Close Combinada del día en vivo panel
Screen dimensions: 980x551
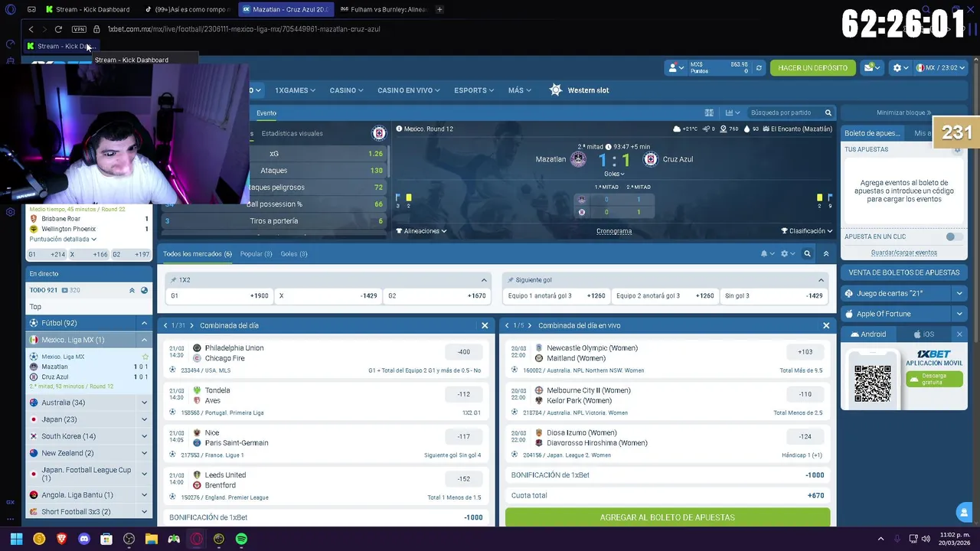pos(826,325)
